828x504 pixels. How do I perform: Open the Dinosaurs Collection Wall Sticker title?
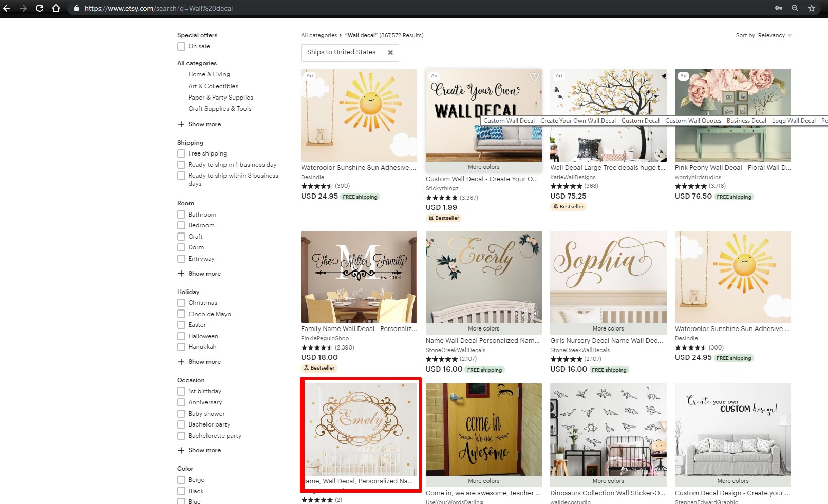pyautogui.click(x=608, y=493)
